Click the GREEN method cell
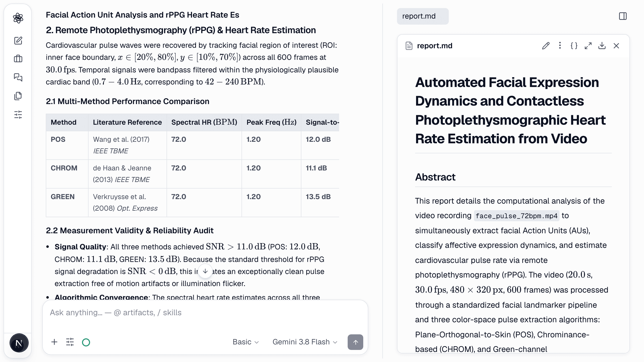 pyautogui.click(x=67, y=203)
